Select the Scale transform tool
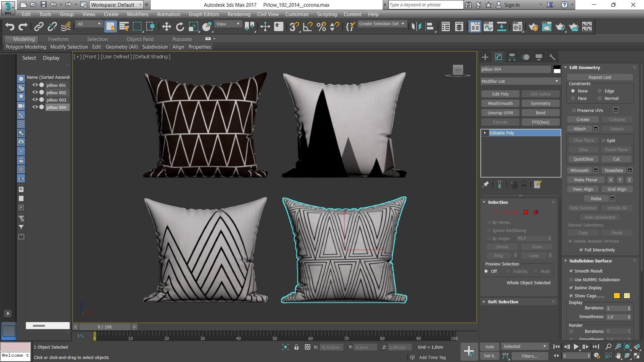 (x=193, y=27)
